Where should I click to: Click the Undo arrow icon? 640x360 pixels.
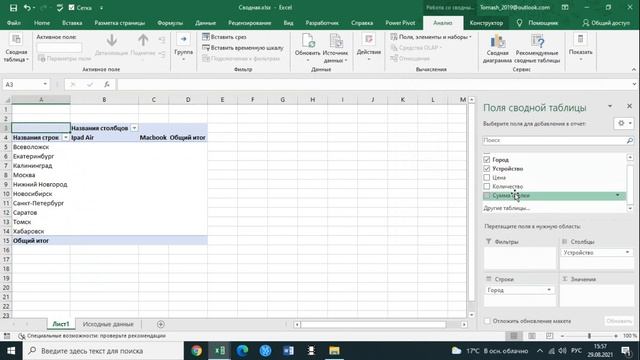(27, 8)
